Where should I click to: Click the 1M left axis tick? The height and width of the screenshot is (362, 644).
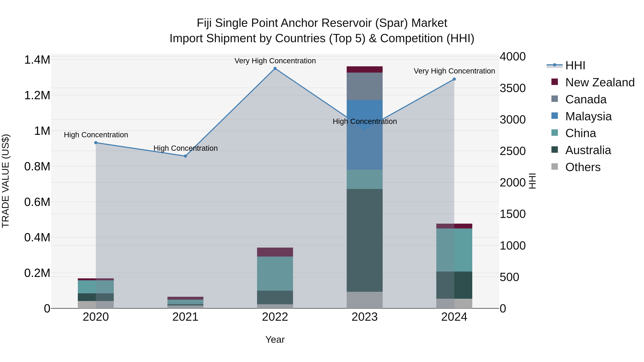42,131
